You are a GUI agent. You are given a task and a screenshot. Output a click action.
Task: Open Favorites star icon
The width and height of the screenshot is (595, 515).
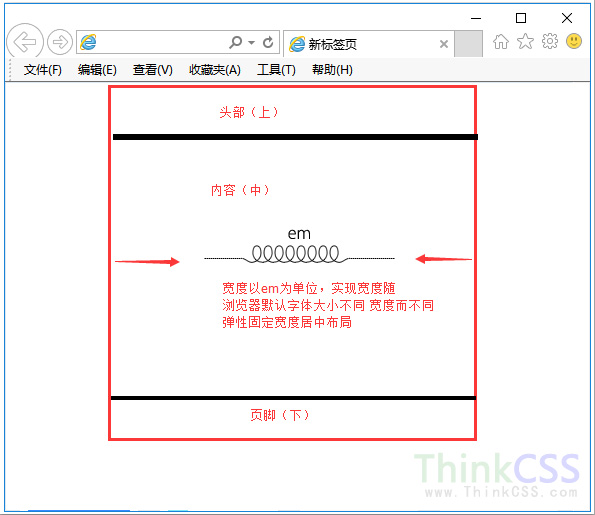(x=525, y=41)
